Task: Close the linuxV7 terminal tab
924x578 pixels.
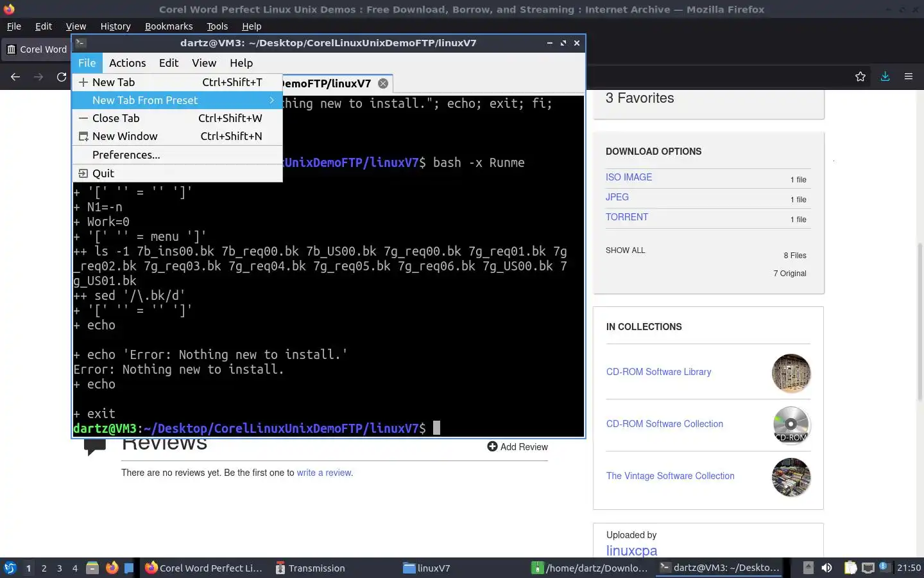Action: point(383,83)
